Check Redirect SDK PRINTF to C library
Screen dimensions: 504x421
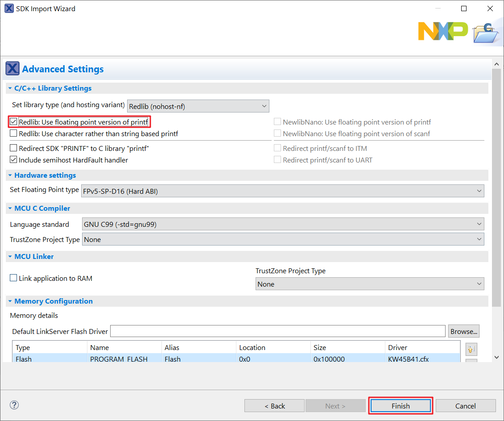coord(14,148)
